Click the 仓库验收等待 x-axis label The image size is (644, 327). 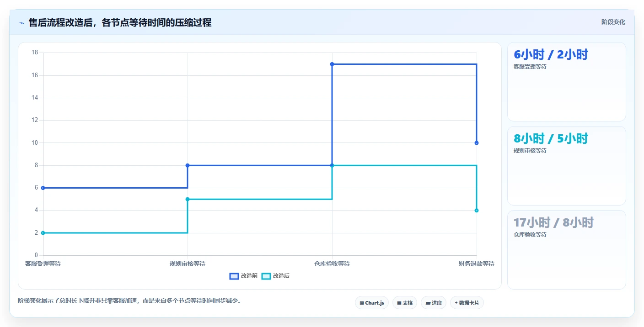(332, 264)
